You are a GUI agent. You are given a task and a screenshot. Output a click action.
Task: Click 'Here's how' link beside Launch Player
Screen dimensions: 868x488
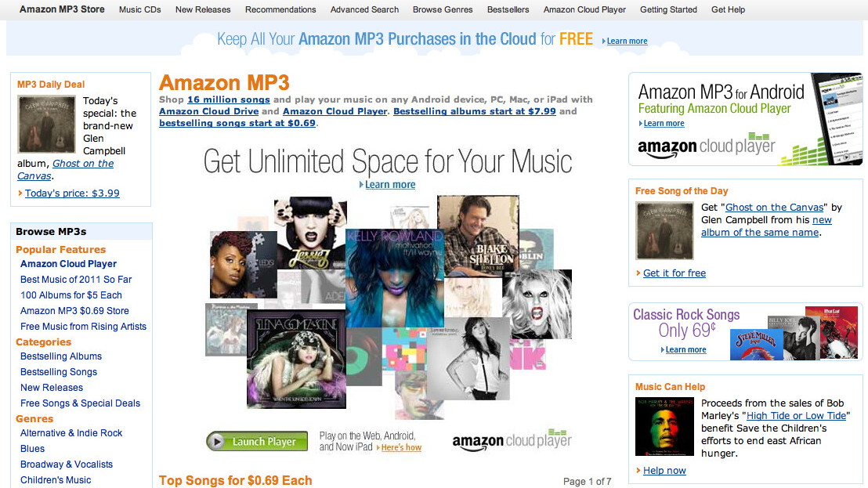(401, 447)
